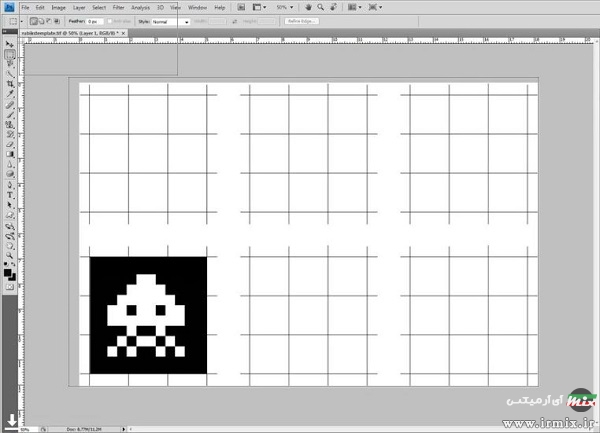Select the Shape tool in toolbox
600x433 pixels.
click(x=10, y=215)
